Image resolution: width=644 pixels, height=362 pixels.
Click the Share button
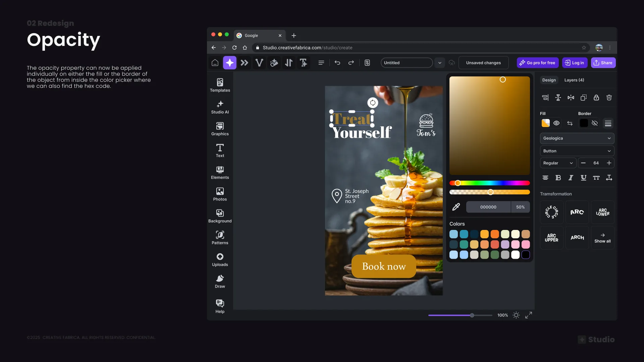pyautogui.click(x=603, y=63)
